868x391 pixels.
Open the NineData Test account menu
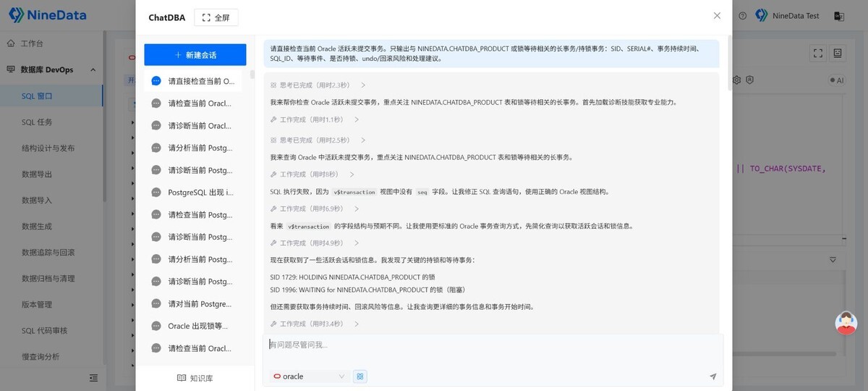click(788, 15)
